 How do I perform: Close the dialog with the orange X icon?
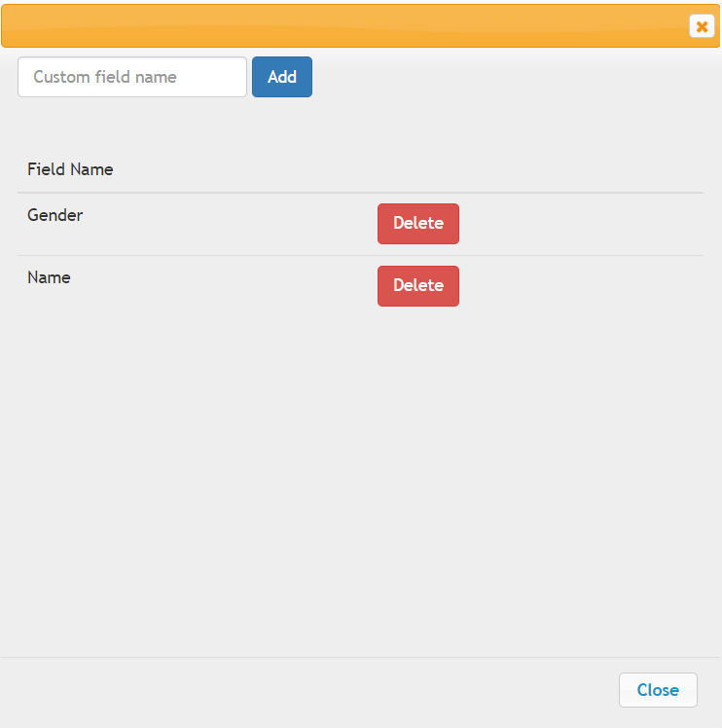point(702,26)
